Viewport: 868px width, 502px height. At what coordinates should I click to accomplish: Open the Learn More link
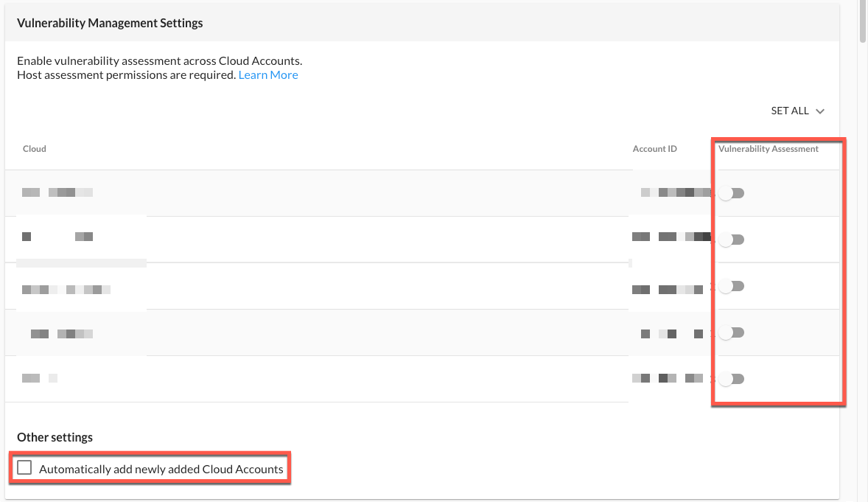tap(268, 74)
